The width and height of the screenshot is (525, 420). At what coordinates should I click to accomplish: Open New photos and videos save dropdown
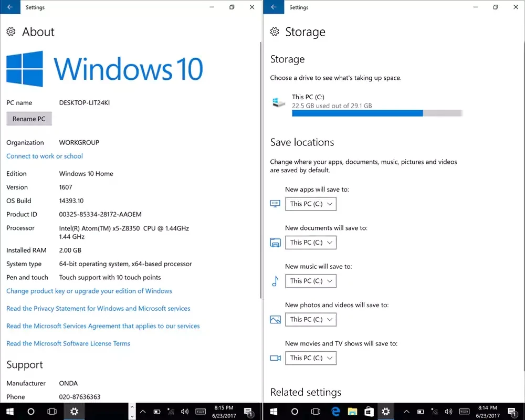pyautogui.click(x=311, y=320)
